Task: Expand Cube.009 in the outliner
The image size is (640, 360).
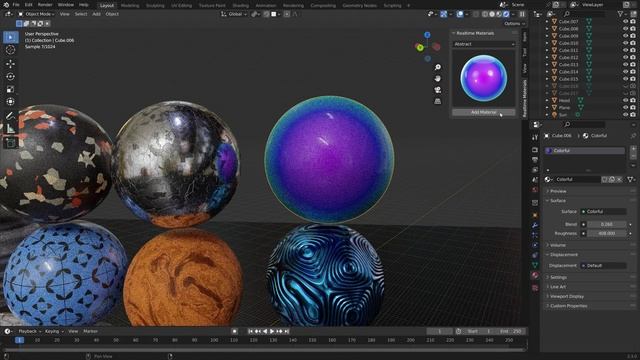Action: [x=547, y=36]
